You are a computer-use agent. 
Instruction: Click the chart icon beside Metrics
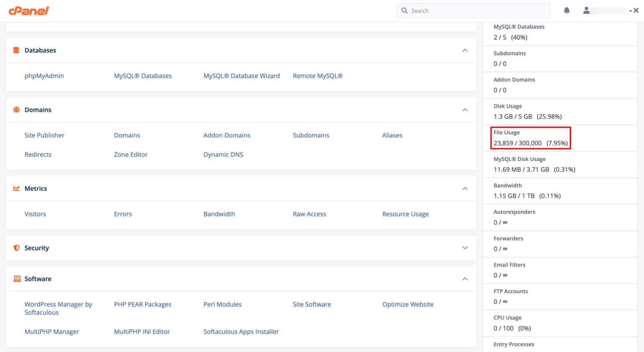pyautogui.click(x=16, y=188)
